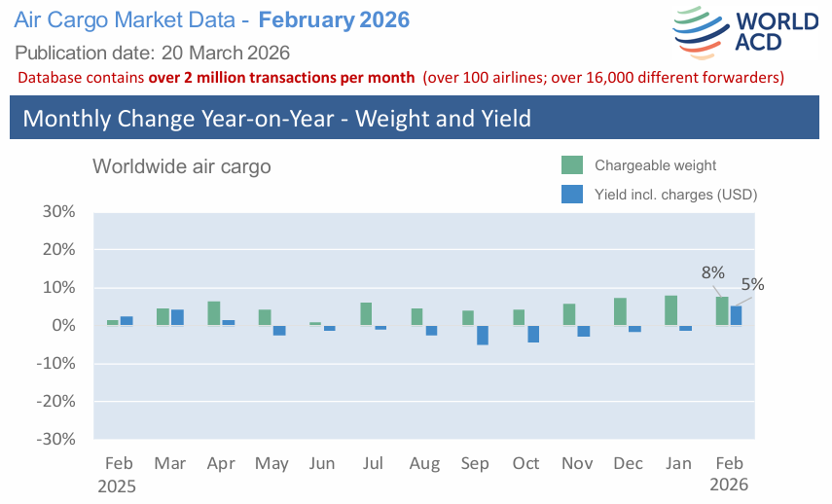The image size is (832, 504).
Task: Click the 8% data label
Action: (712, 273)
